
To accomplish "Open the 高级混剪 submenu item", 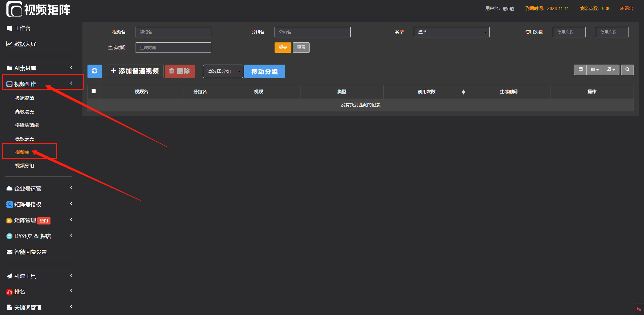I will click(x=25, y=112).
